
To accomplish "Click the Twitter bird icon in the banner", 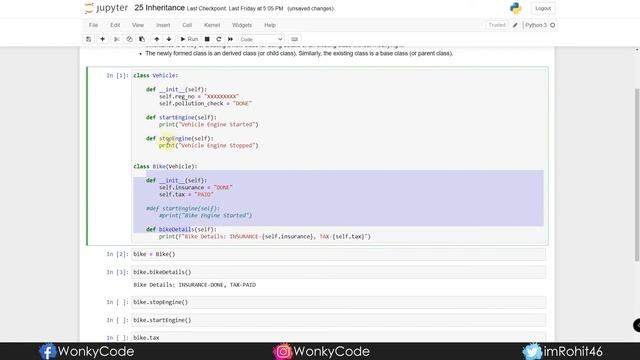I will click(x=532, y=351).
